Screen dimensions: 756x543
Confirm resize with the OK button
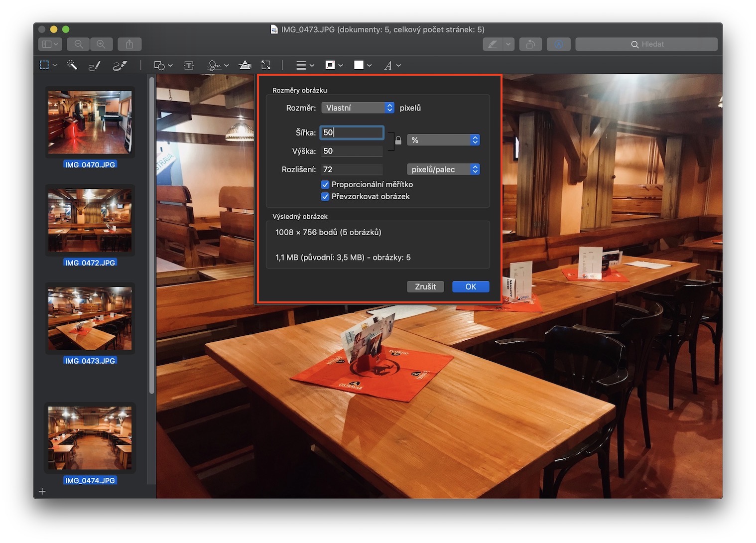click(x=470, y=286)
